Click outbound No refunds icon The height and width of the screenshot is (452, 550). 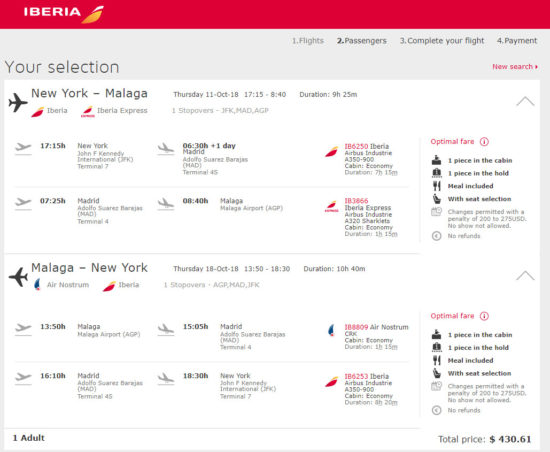click(436, 236)
